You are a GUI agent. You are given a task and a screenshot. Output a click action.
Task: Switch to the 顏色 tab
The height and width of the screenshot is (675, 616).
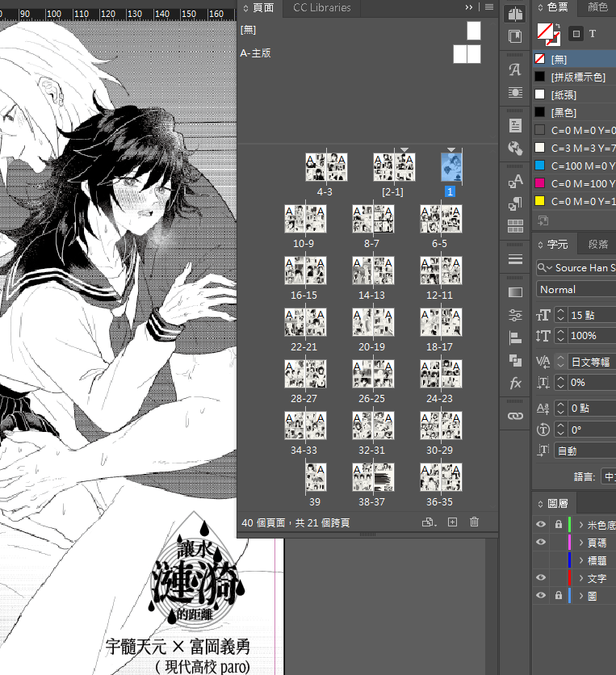pyautogui.click(x=598, y=7)
